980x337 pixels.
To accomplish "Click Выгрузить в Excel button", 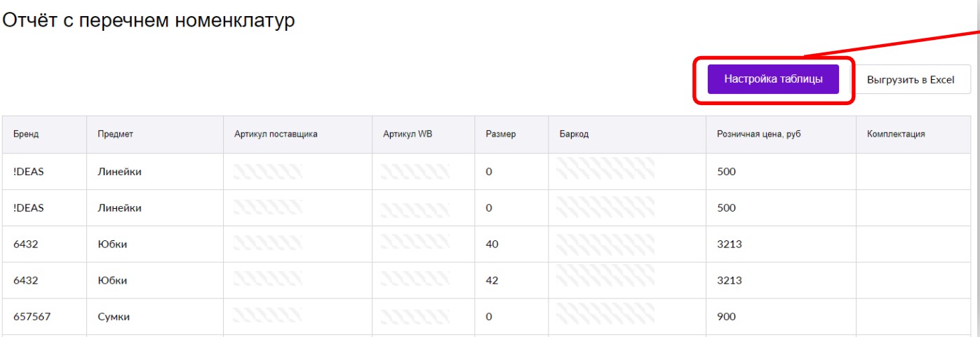I will 911,79.
